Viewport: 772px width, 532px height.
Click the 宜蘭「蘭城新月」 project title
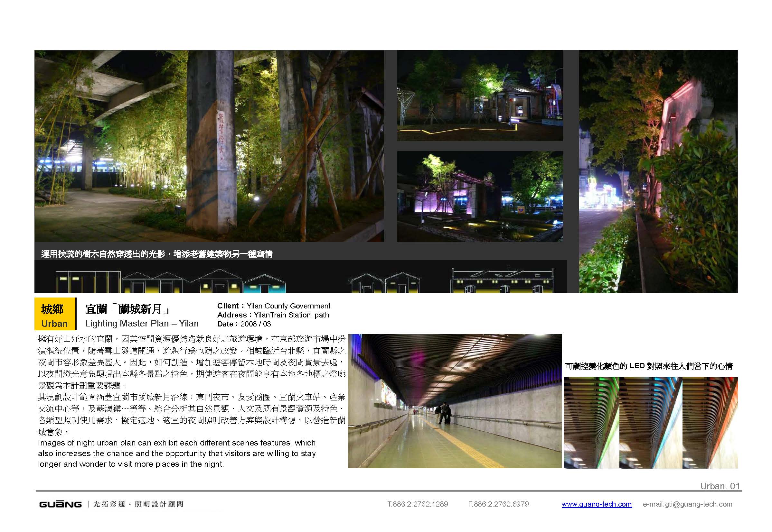[x=128, y=309]
